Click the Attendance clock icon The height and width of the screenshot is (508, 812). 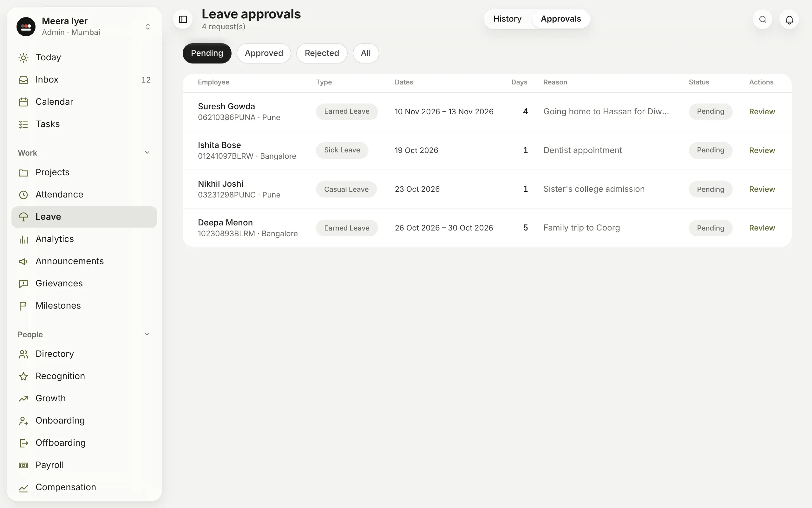23,195
